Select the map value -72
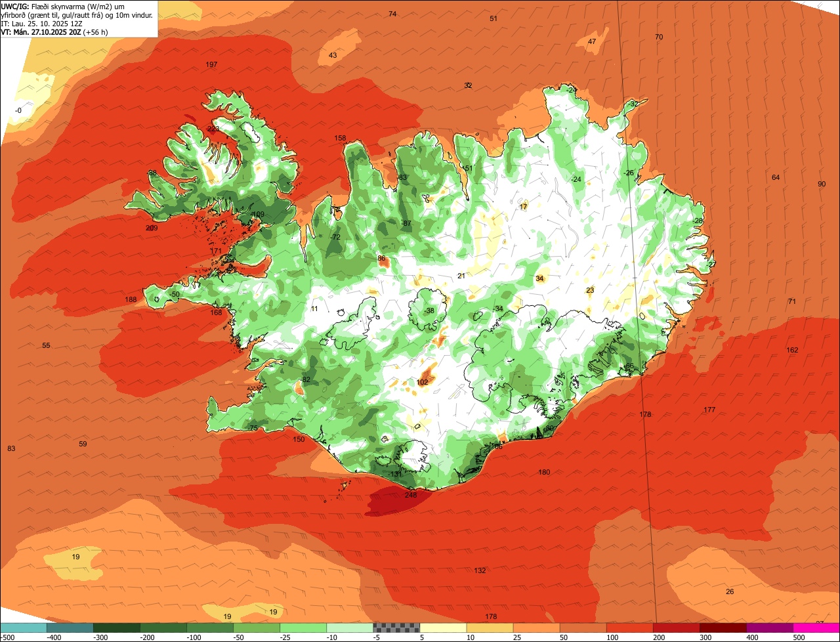Viewport: 840px width, 642px height. (335, 237)
